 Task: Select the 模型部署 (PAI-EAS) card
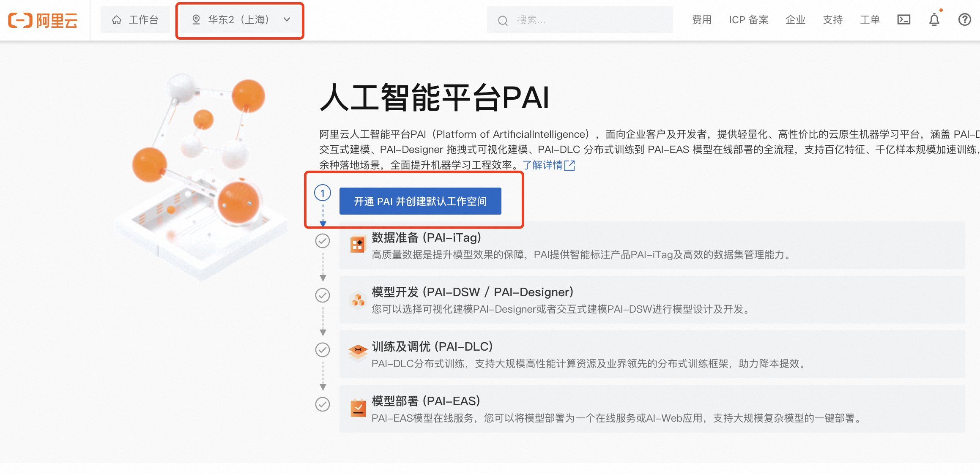tap(652, 409)
